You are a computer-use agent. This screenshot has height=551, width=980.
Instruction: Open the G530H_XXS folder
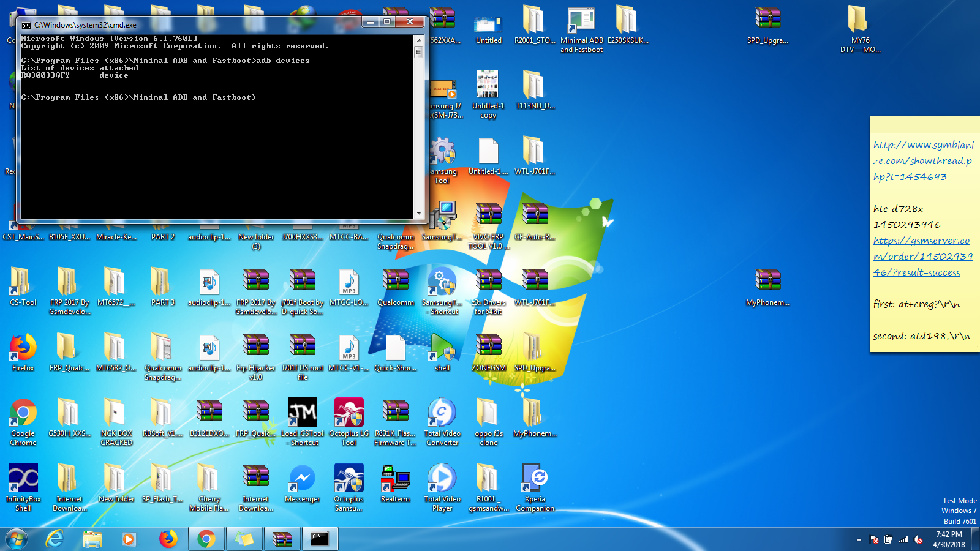pos(69,418)
